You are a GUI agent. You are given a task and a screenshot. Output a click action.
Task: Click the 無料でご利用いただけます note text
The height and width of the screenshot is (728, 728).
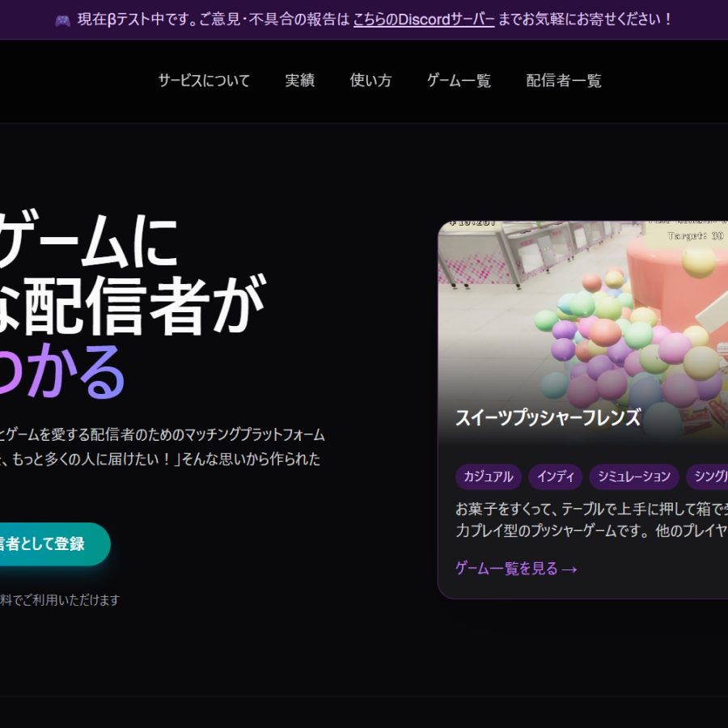pos(61,601)
